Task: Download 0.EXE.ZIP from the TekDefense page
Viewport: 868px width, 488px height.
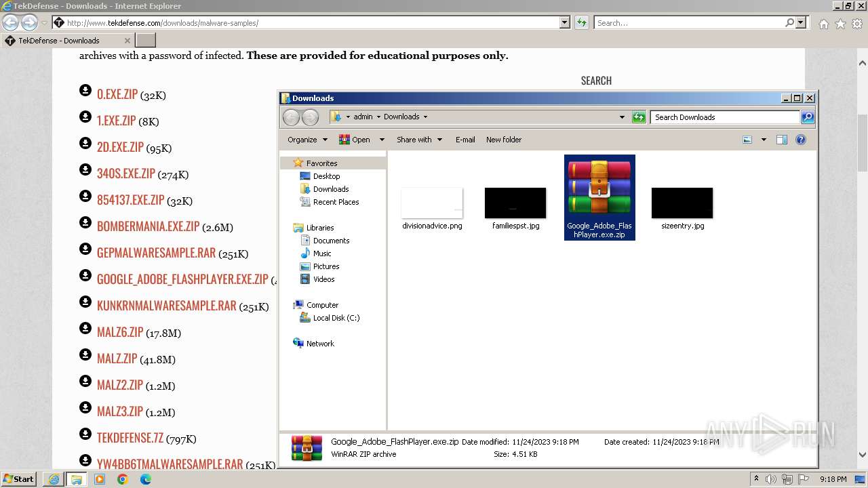Action: 117,95
